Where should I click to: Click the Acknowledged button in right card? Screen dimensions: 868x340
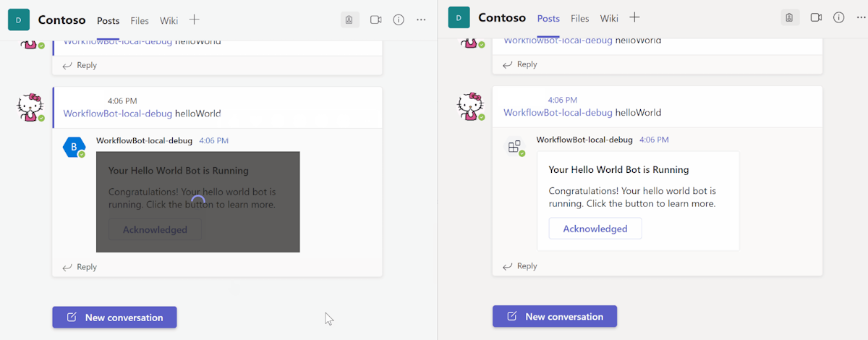point(595,229)
